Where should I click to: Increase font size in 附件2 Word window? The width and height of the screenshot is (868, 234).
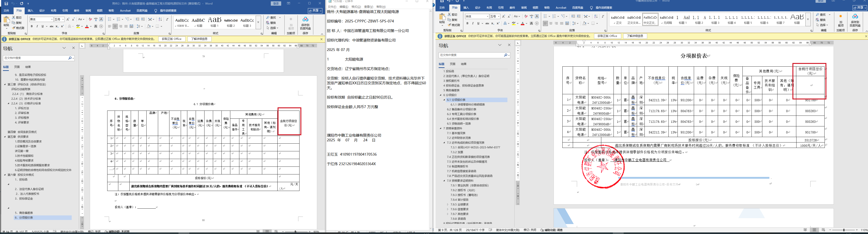coord(68,19)
